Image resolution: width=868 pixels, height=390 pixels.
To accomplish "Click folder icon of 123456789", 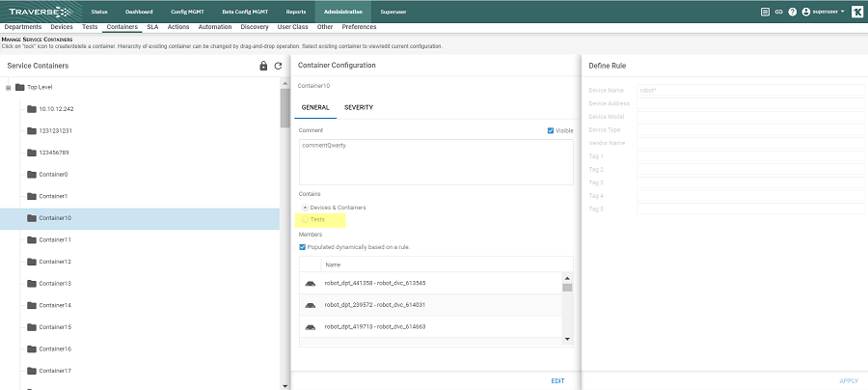I will pos(32,153).
